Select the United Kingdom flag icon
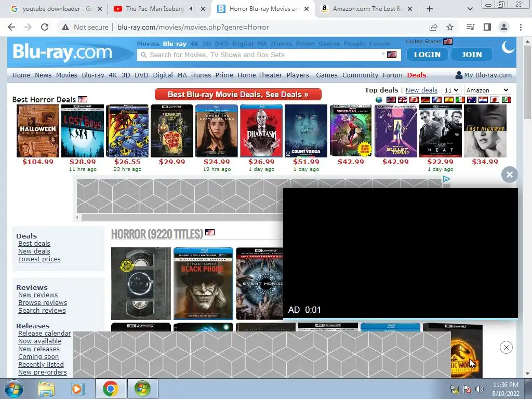This screenshot has width=532, height=399. (403, 100)
